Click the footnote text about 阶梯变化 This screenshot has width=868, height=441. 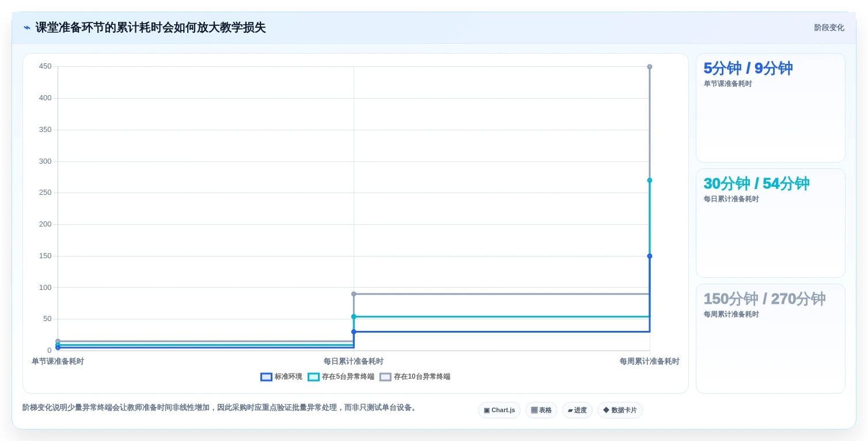click(x=221, y=408)
